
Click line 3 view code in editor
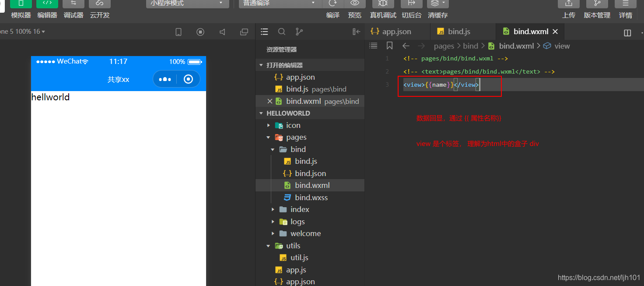[x=441, y=85]
